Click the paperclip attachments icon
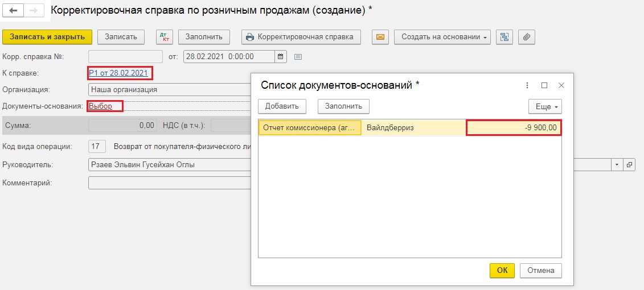Screen dimensions: 644x290 (x=527, y=37)
